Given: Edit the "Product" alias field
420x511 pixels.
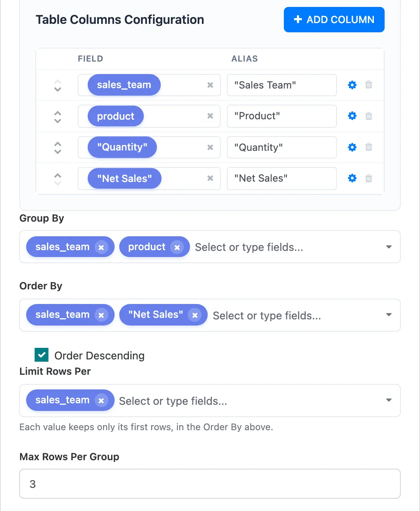Looking at the screenshot, I should click(282, 116).
